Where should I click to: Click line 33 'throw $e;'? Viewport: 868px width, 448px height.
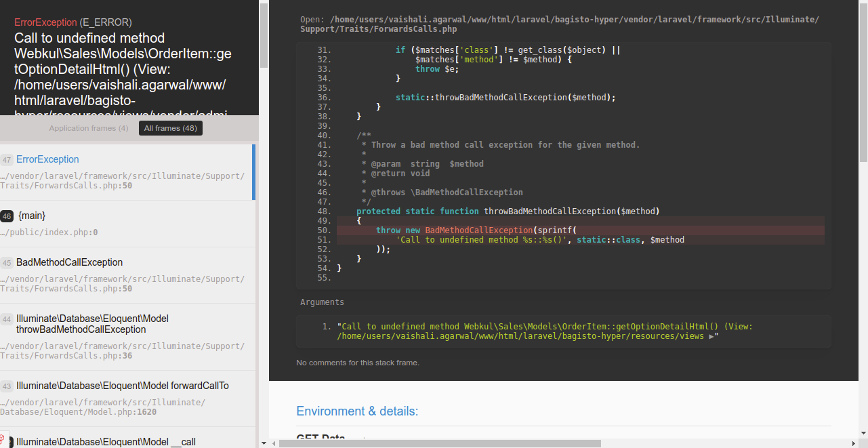437,69
